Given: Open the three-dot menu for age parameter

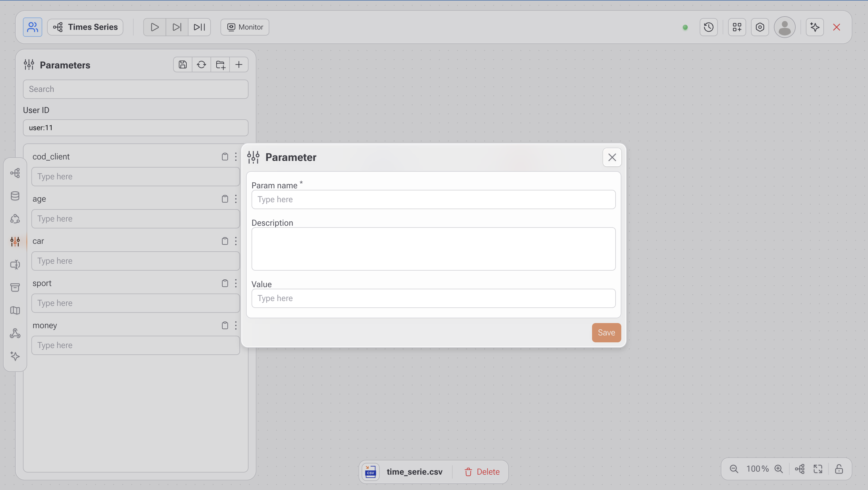Looking at the screenshot, I should (x=236, y=199).
